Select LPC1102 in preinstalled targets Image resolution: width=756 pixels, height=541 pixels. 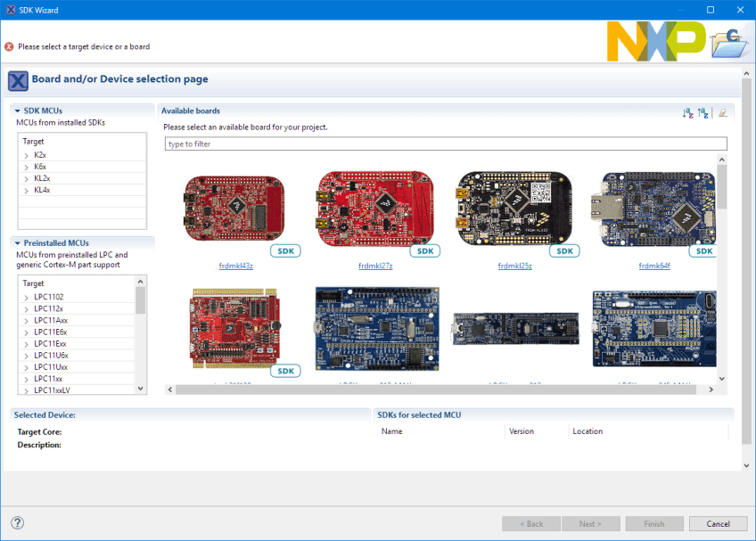[x=48, y=297]
